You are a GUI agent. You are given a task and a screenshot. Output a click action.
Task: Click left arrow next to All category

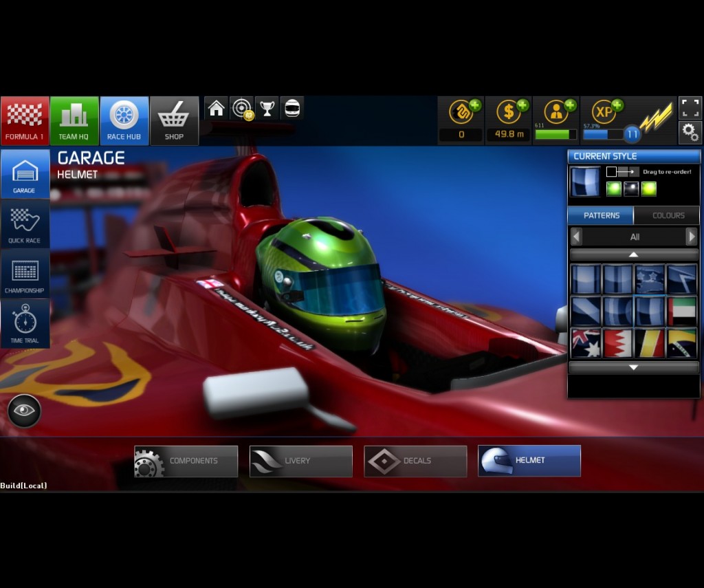pyautogui.click(x=576, y=237)
